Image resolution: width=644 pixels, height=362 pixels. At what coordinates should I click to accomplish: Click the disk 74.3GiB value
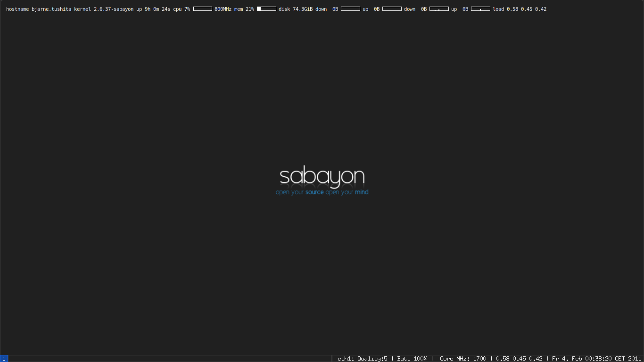click(x=303, y=9)
